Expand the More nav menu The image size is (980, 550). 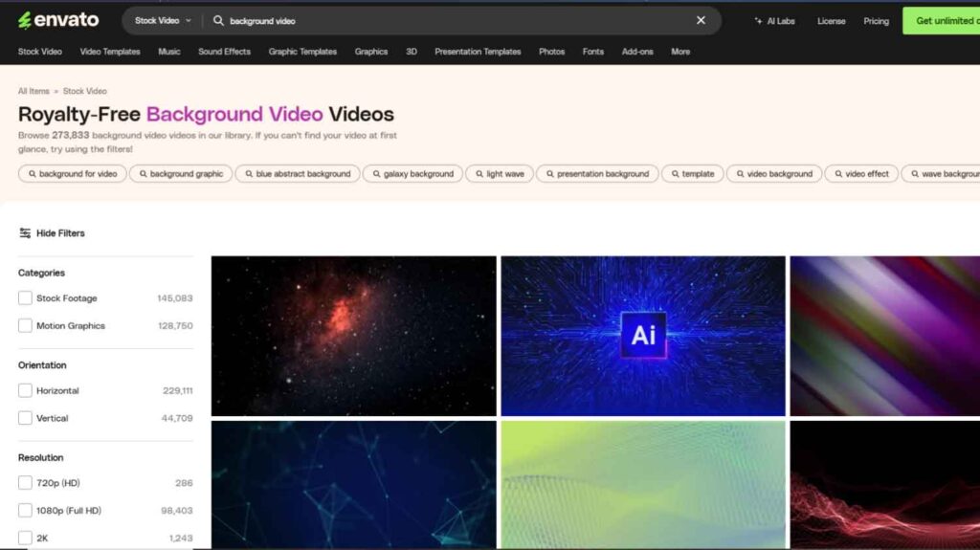click(x=680, y=52)
